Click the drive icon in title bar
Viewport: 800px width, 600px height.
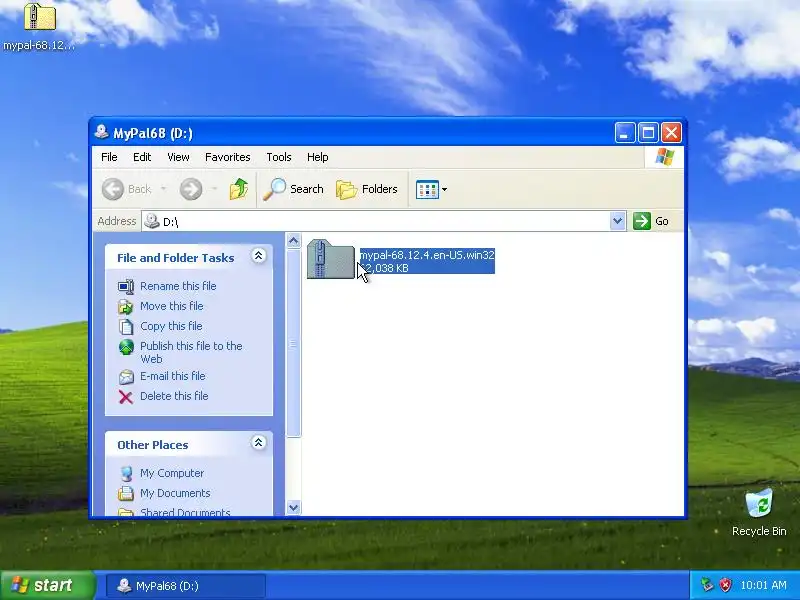pyautogui.click(x=102, y=132)
